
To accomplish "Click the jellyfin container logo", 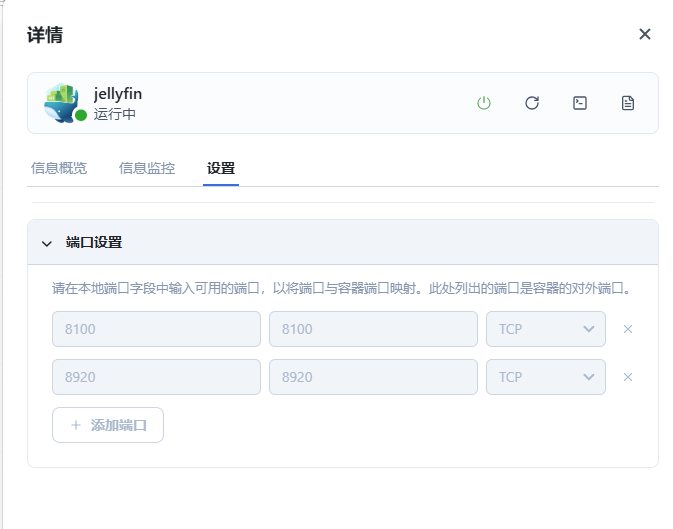I will [62, 103].
